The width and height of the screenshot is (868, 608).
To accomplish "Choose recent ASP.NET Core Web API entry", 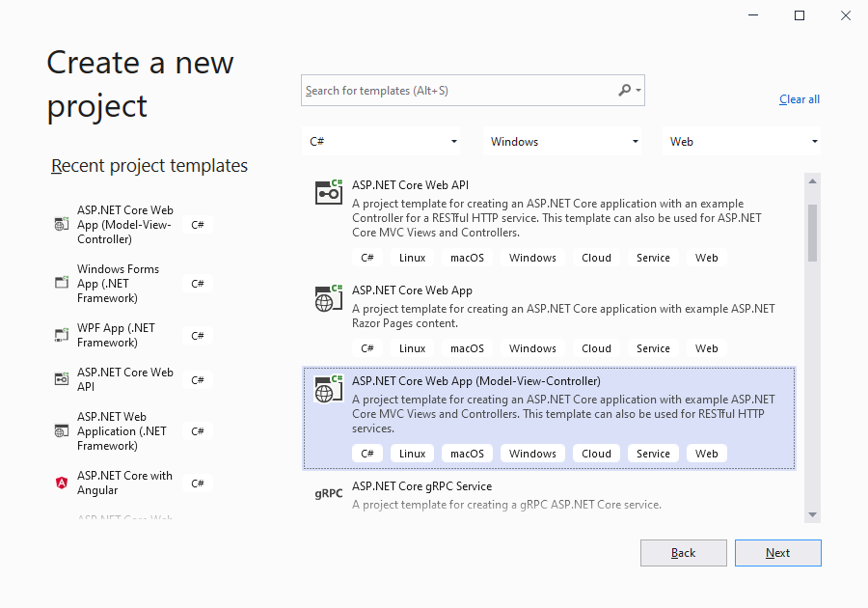I will 125,379.
